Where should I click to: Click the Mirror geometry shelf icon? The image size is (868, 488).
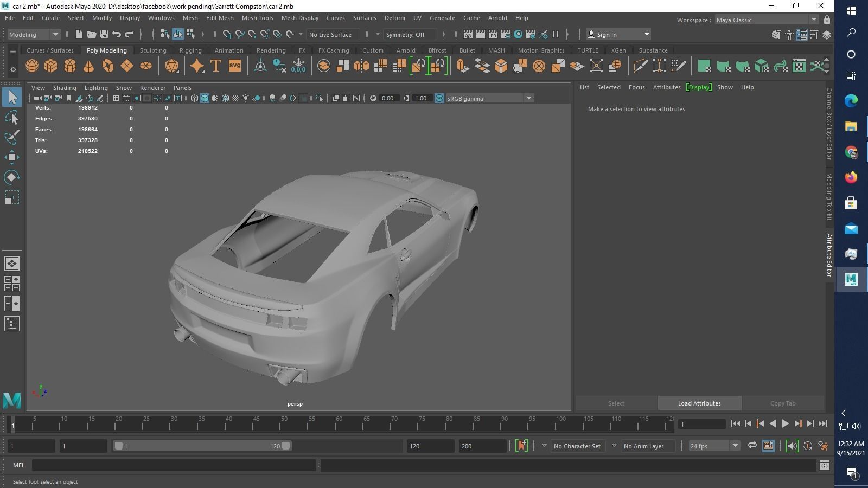[361, 66]
